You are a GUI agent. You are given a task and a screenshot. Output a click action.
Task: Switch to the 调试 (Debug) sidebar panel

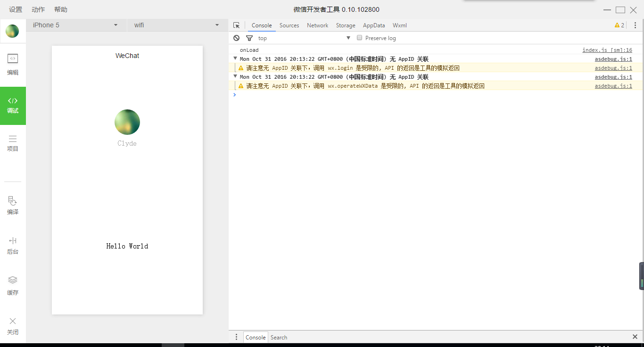[13, 106]
